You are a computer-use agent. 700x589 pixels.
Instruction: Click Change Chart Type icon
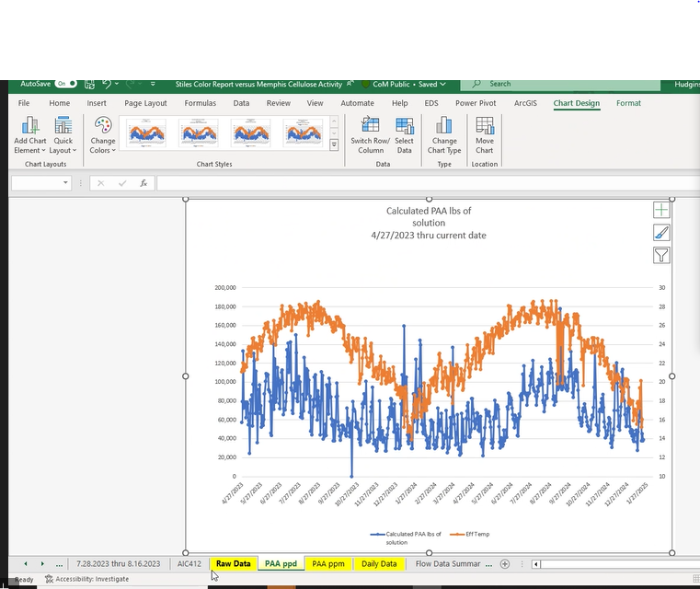coord(444,133)
